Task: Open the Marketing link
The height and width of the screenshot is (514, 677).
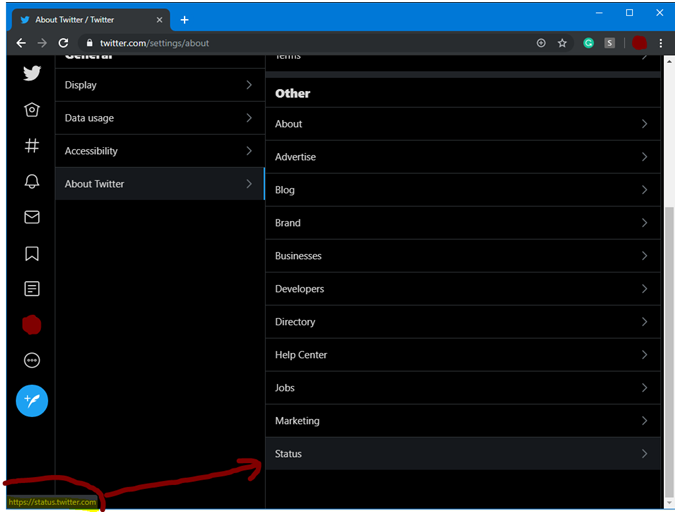Action: (x=463, y=421)
